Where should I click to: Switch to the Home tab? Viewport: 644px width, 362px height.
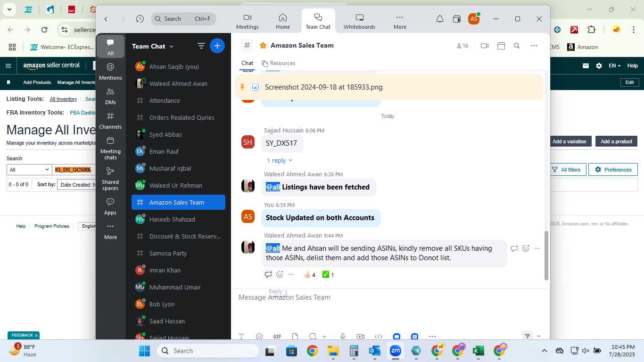(283, 22)
